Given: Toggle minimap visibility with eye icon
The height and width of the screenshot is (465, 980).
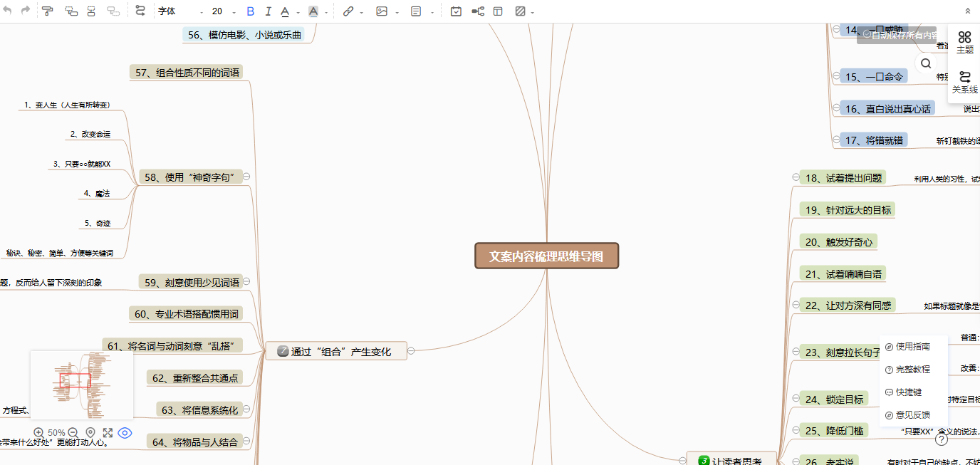Looking at the screenshot, I should 125,432.
